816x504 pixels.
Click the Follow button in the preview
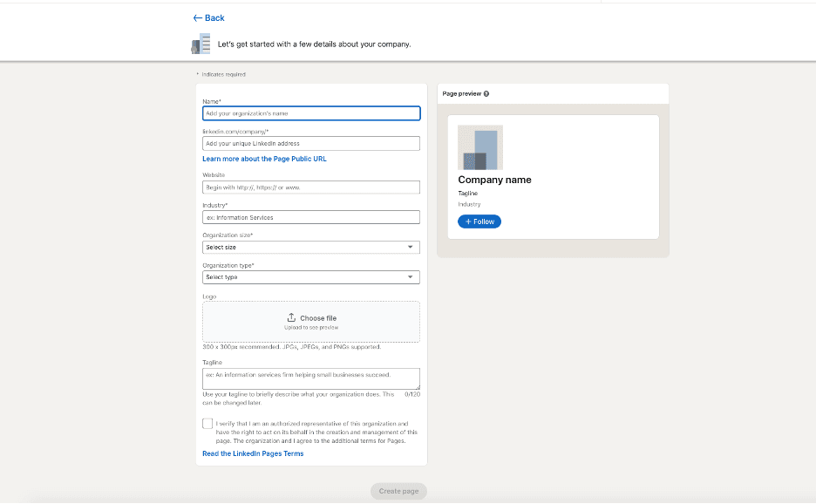479,221
